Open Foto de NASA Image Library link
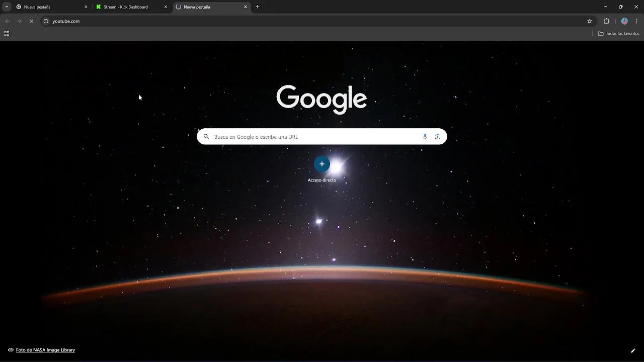Screen dimensions: 644x362 point(45,350)
